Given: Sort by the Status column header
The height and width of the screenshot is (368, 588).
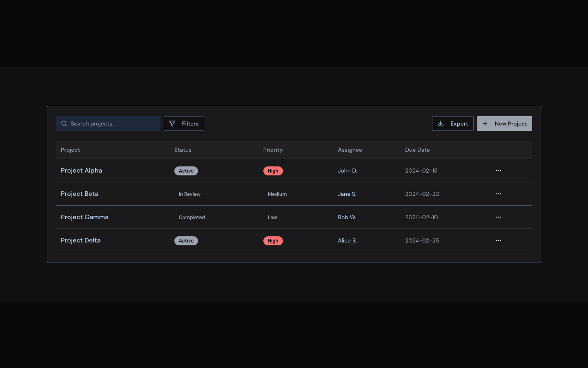Looking at the screenshot, I should tap(183, 150).
